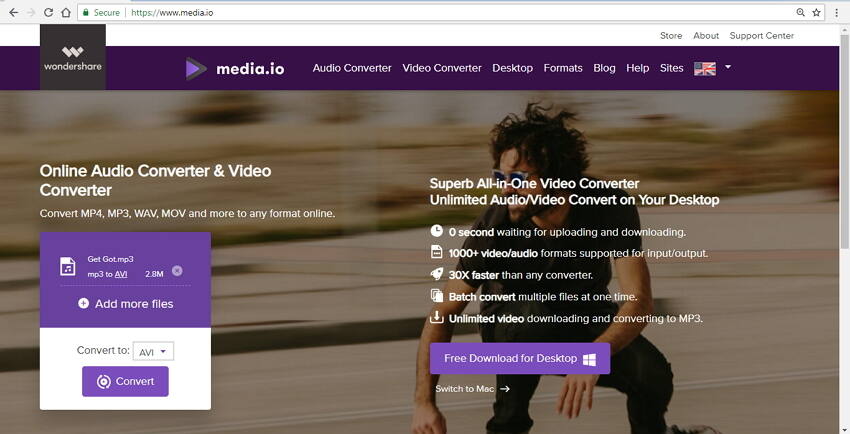The height and width of the screenshot is (434, 850).
Task: Click Free Download for Desktop button
Action: 520,358
